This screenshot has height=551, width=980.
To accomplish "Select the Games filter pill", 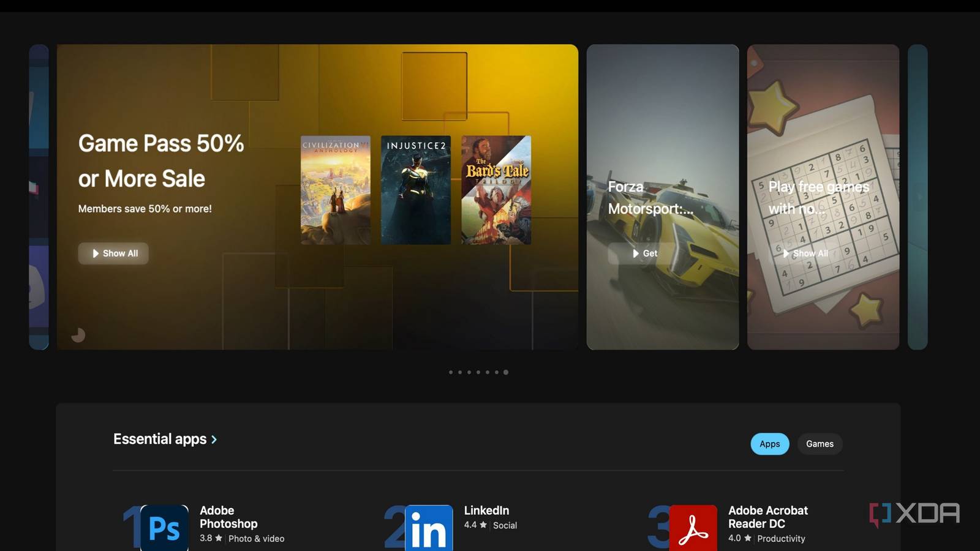I will pos(820,444).
